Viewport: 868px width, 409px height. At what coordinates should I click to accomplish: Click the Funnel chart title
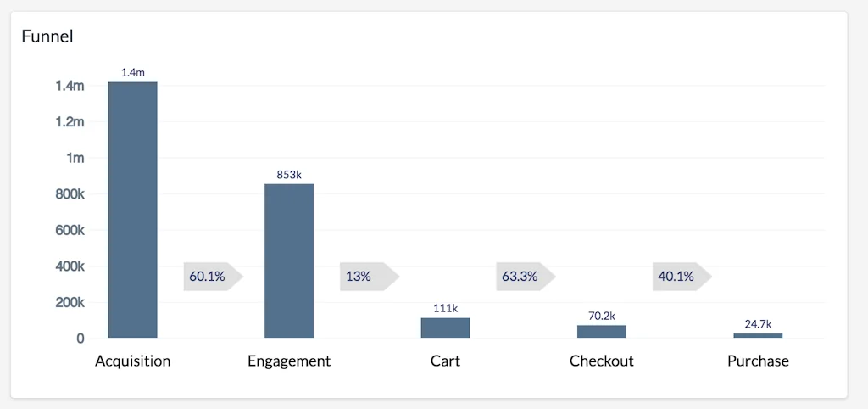pyautogui.click(x=47, y=36)
